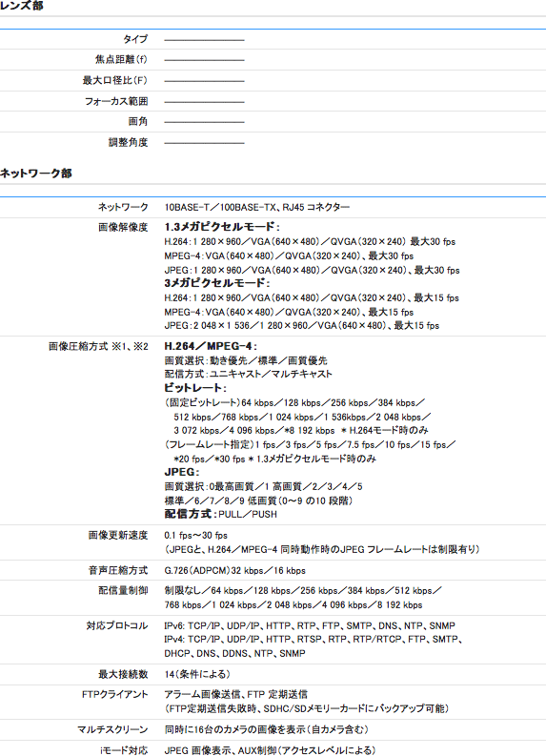Click the レンズ部 section heading
Image resolution: width=546 pixels, height=756 pixels.
pos(22,6)
